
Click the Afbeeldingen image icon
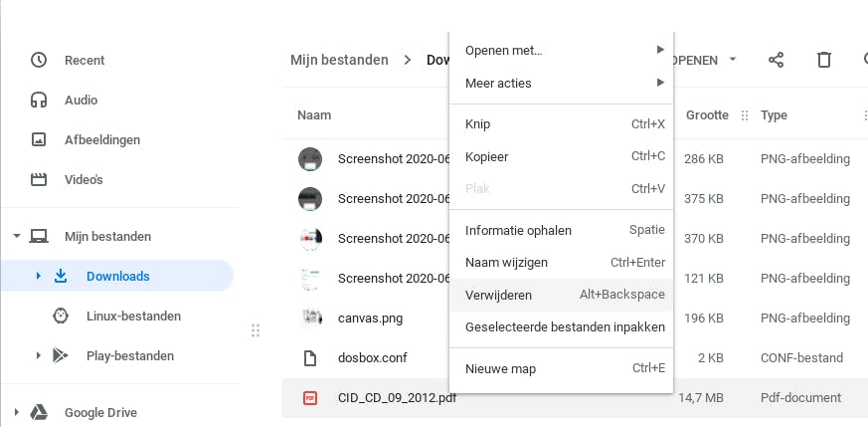(40, 139)
